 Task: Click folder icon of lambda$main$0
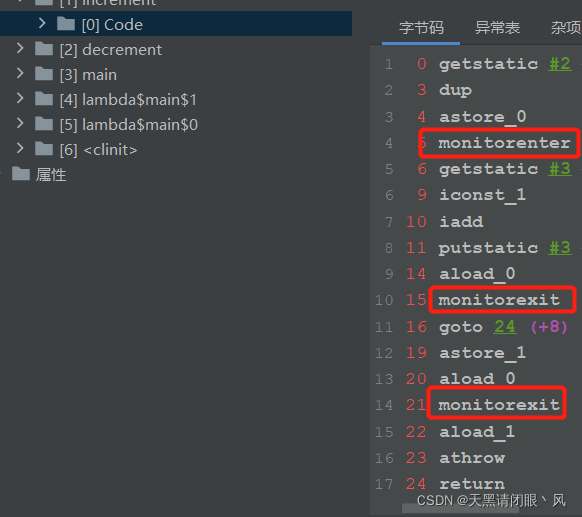pyautogui.click(x=44, y=124)
